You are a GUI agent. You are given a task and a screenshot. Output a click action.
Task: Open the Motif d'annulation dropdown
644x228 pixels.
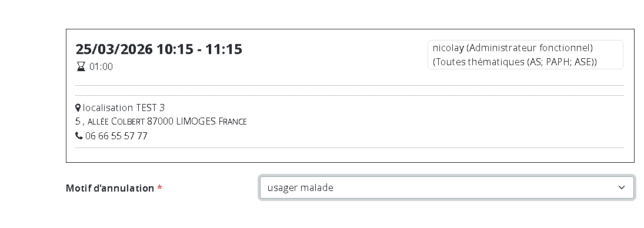[x=447, y=187]
